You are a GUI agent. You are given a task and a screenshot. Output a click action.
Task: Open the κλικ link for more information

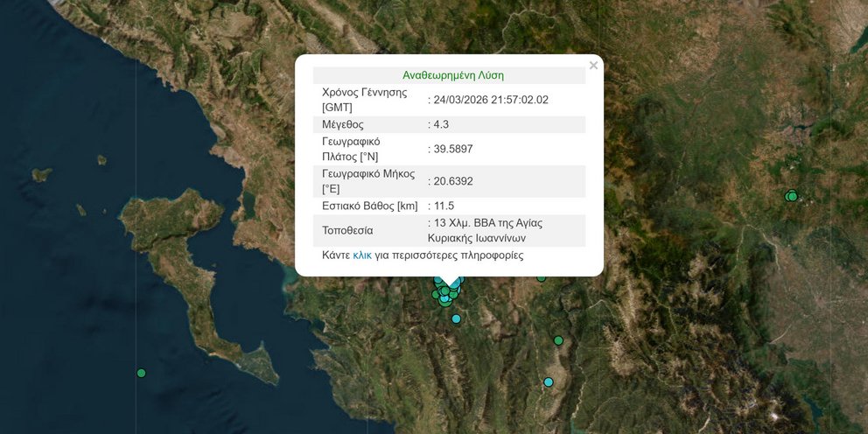tap(362, 255)
